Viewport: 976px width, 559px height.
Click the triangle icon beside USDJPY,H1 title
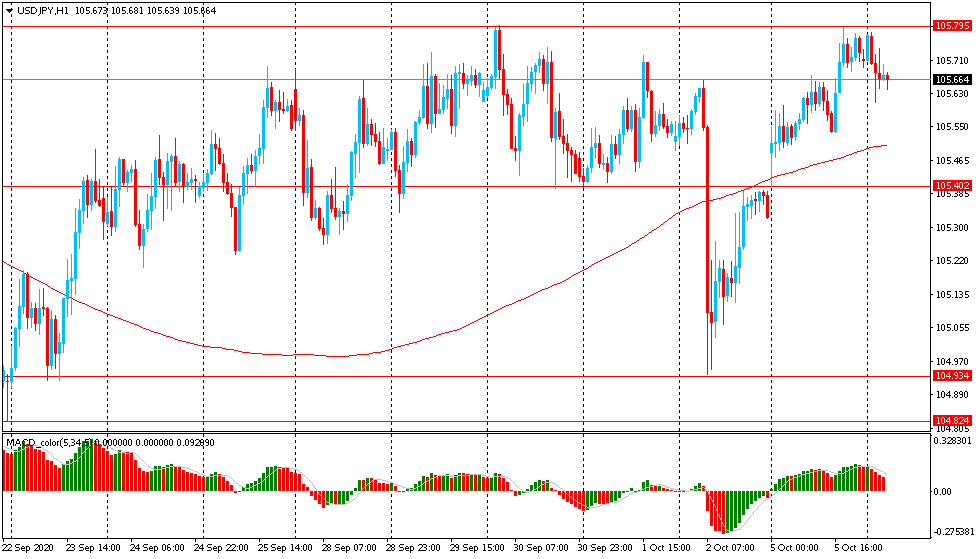(x=9, y=11)
